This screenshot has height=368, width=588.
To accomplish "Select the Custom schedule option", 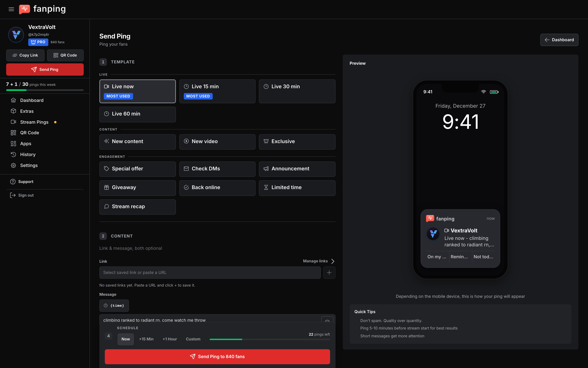I will 193,339.
